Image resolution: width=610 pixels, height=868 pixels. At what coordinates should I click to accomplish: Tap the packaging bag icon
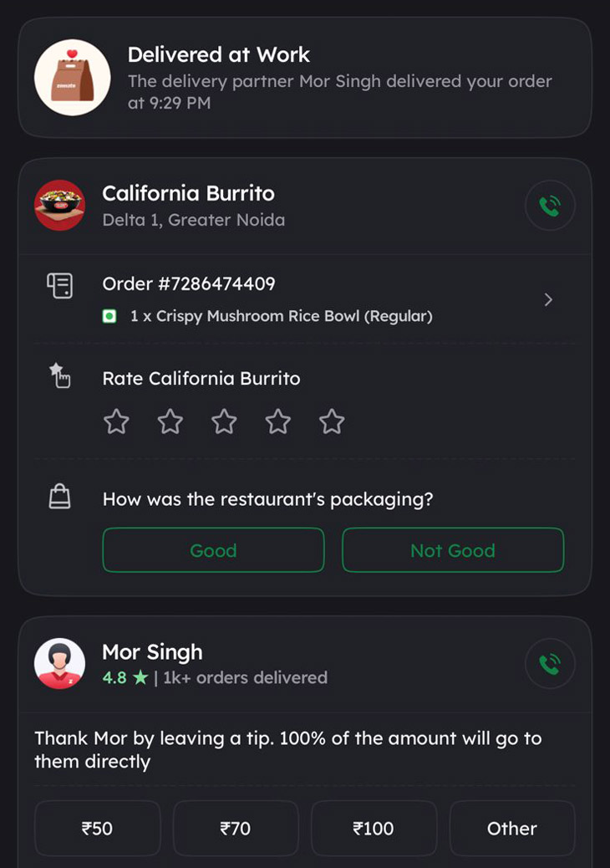(x=59, y=498)
